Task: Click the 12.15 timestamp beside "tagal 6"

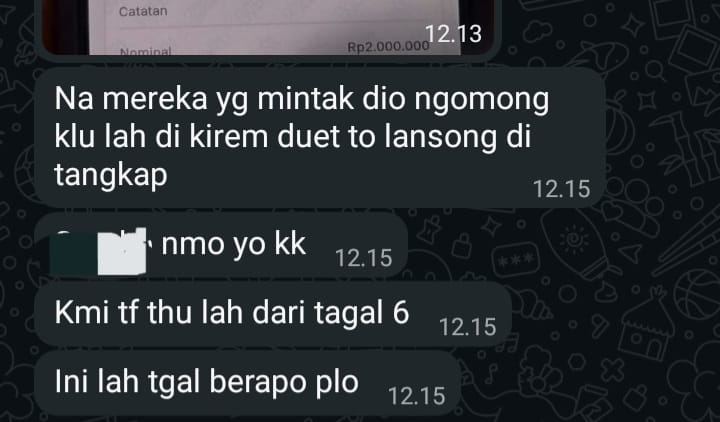Action: 467,327
